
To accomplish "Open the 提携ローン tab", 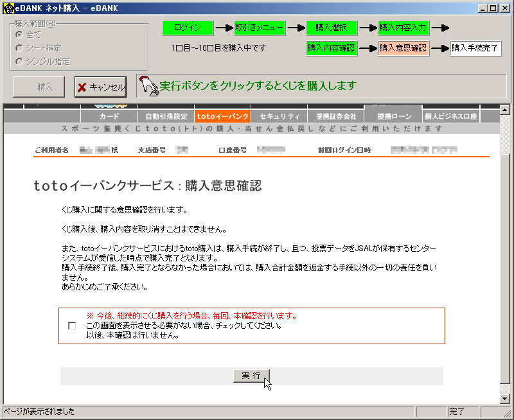I will point(393,116).
